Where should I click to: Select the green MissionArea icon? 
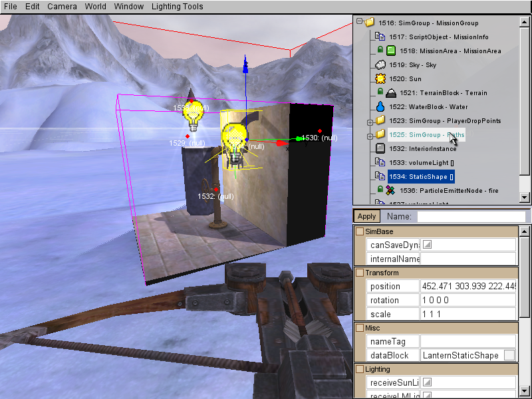click(391, 51)
